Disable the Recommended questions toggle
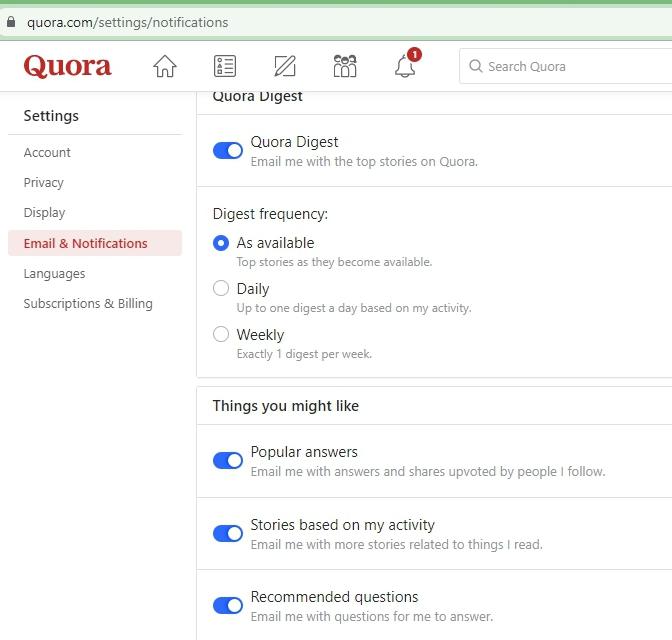 coord(228,605)
